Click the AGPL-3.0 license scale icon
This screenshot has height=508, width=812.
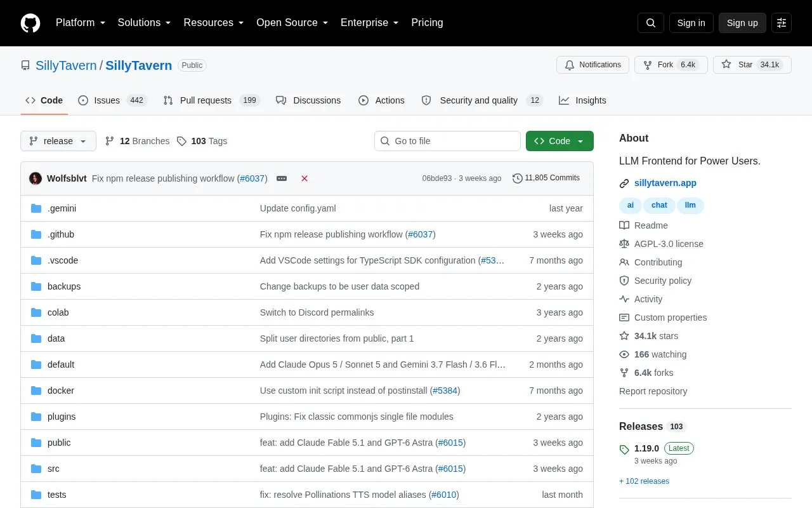click(624, 244)
